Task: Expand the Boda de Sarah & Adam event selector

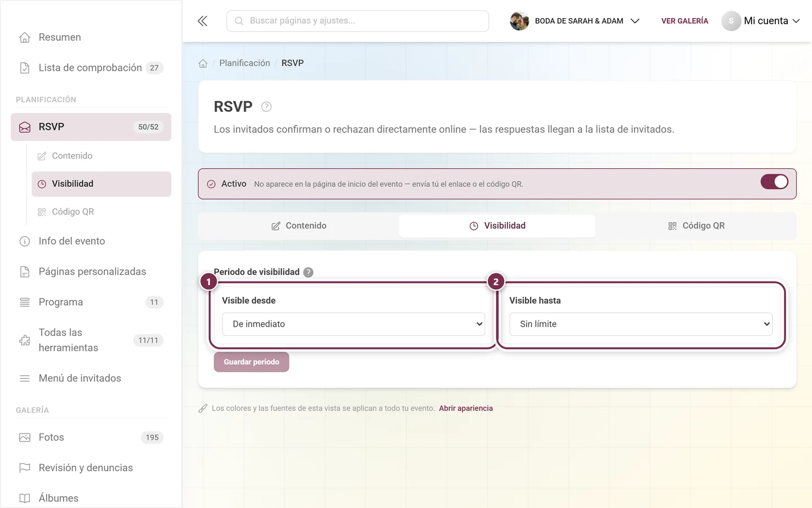Action: click(x=575, y=21)
